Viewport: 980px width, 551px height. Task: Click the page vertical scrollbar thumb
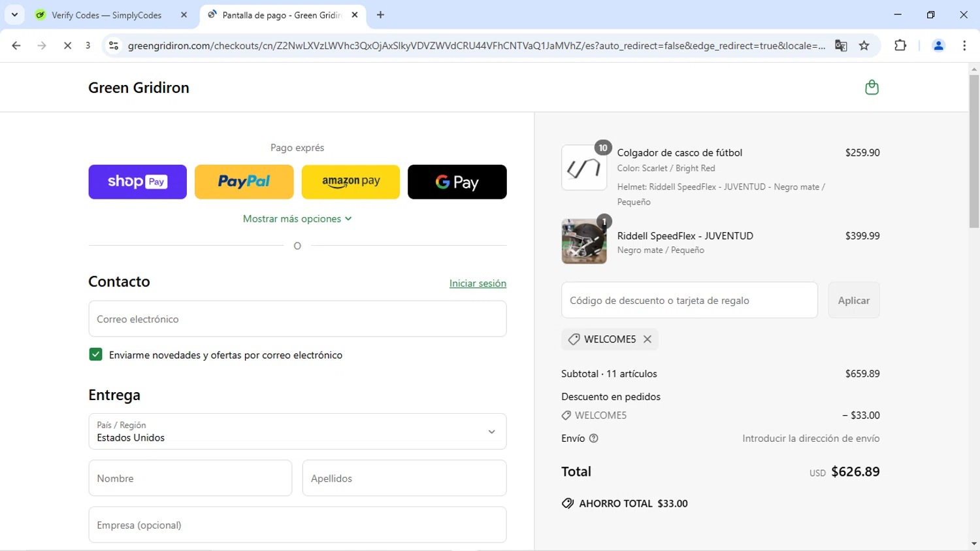974,151
